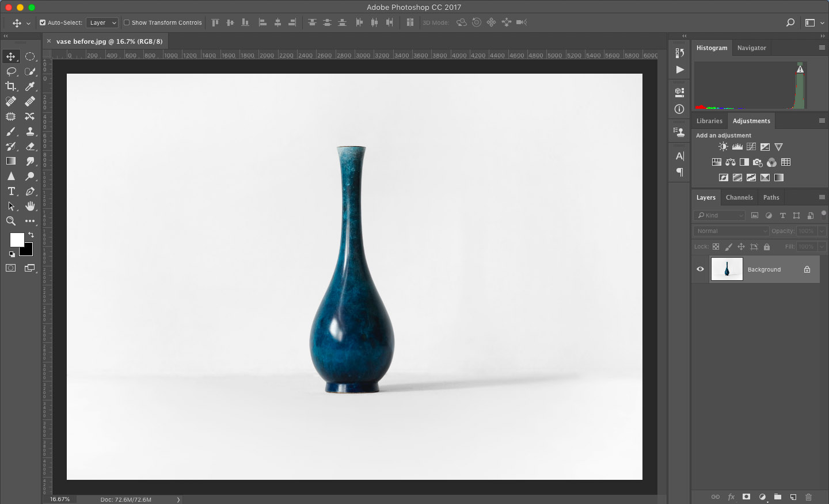Select the History Brush tool

pos(11,146)
